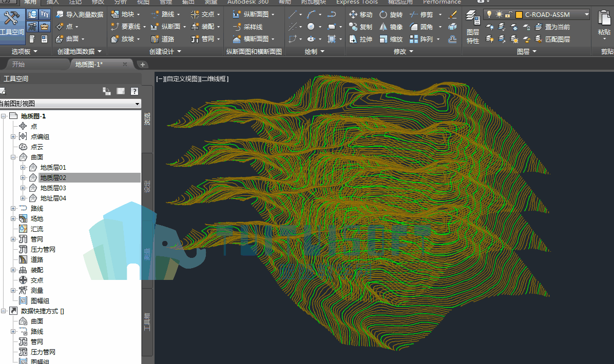Click the Grading (放坡) tool icon

pyautogui.click(x=115, y=38)
